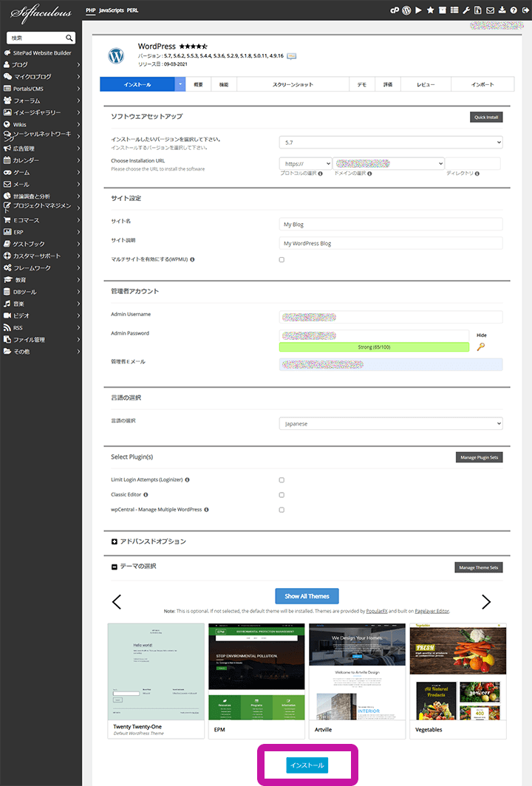
Task: Click the logout arrow icon
Action: [524, 11]
